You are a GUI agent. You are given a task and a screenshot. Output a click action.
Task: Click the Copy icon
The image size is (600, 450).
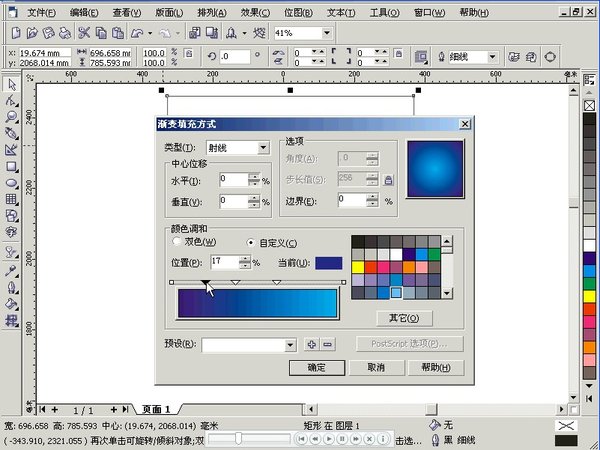[101, 33]
